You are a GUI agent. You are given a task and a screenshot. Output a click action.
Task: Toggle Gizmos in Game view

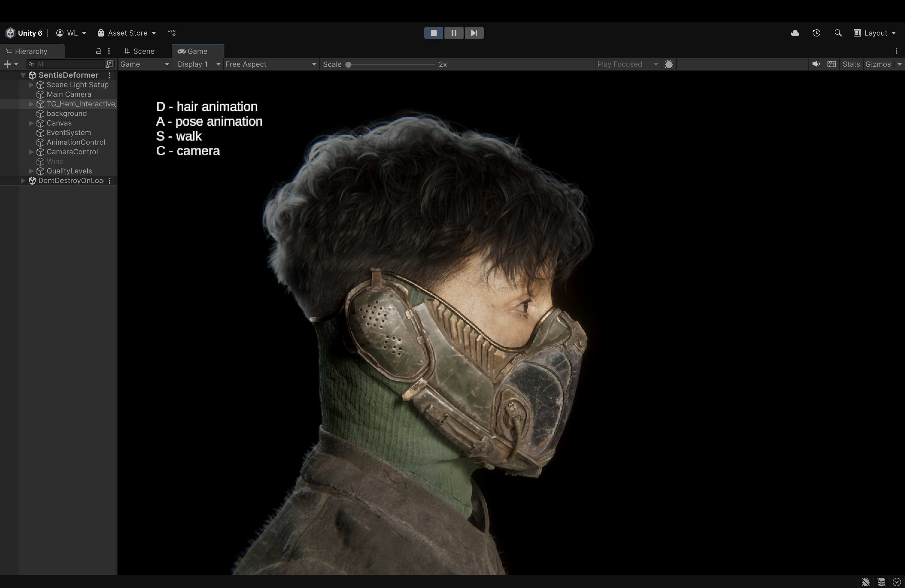pyautogui.click(x=878, y=64)
